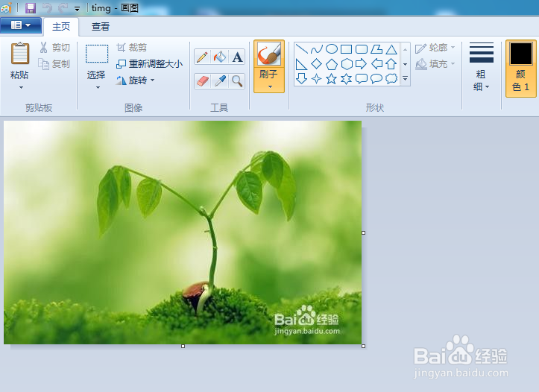Screen dimensions: 539x392
Task: Click the canvas bottom-right corner handle
Action: 363,347
